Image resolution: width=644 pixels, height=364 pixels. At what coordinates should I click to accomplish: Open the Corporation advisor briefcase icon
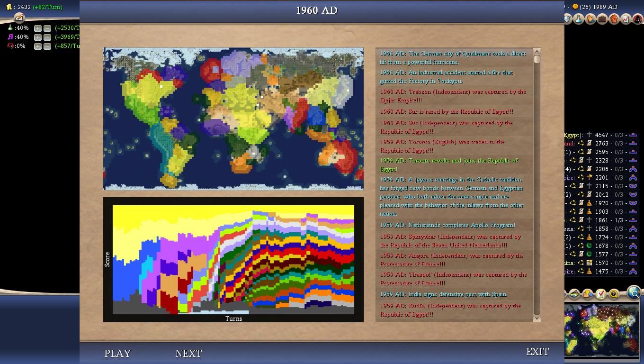point(602,19)
